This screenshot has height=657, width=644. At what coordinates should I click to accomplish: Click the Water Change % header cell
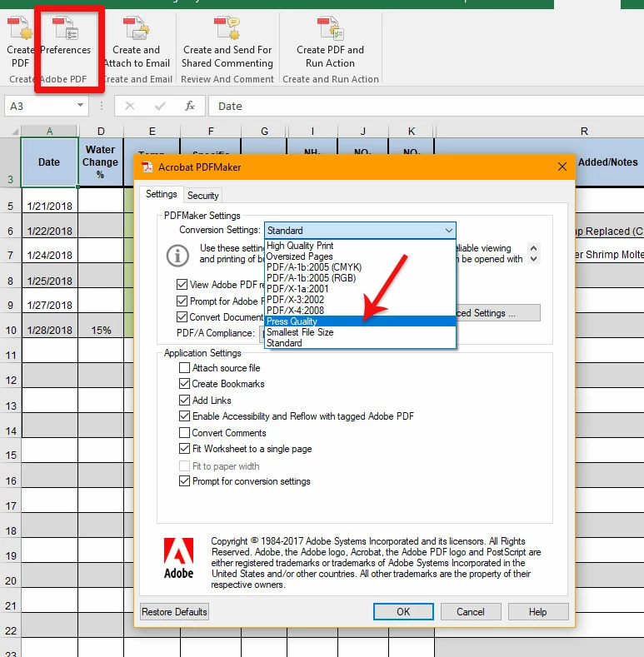click(101, 162)
